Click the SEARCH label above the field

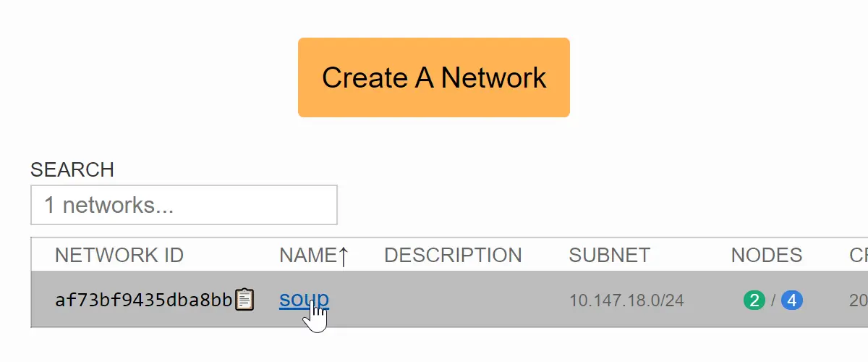click(72, 169)
